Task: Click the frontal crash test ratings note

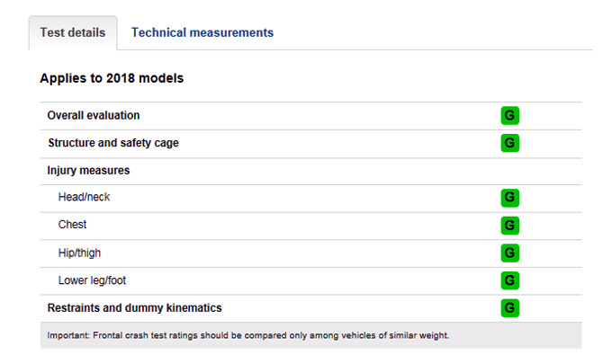Action: [x=248, y=335]
